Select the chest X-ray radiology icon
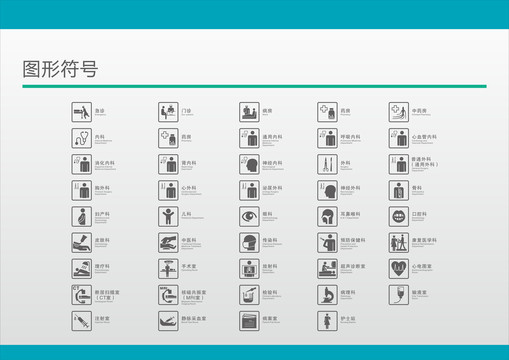 point(249,269)
